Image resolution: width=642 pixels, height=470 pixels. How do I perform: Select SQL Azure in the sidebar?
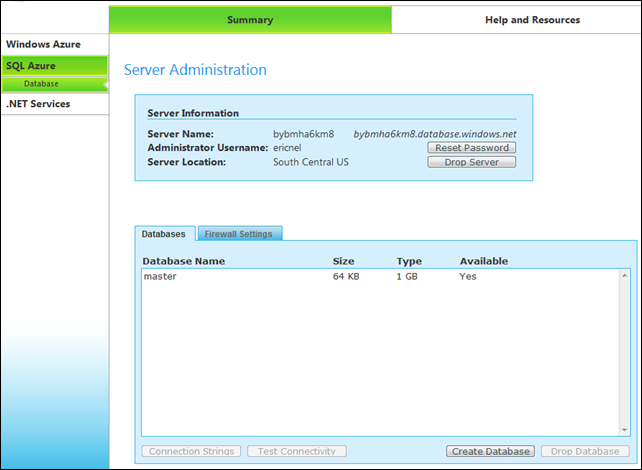coord(55,66)
